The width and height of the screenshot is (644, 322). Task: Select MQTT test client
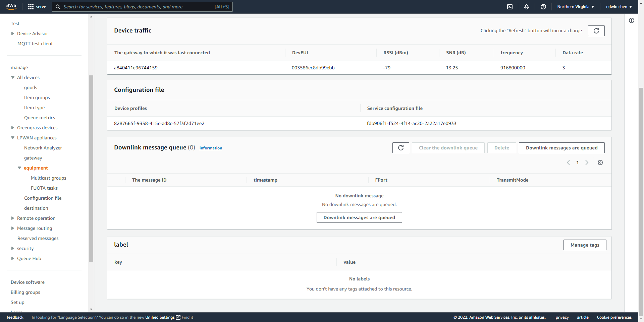click(x=35, y=44)
